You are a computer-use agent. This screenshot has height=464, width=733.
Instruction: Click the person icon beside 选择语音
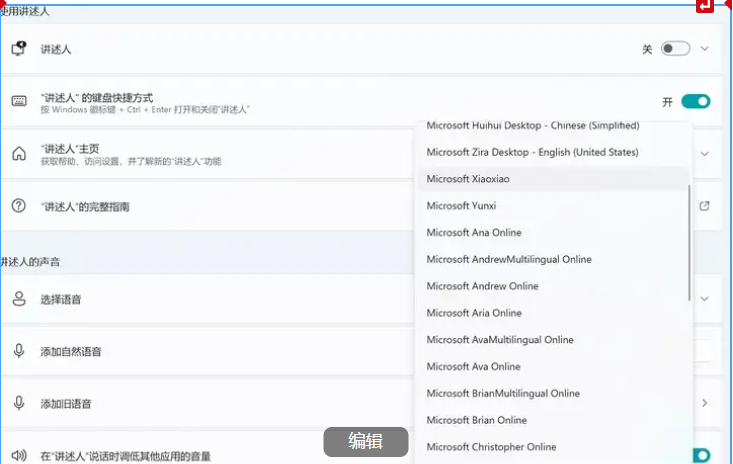pyautogui.click(x=19, y=299)
